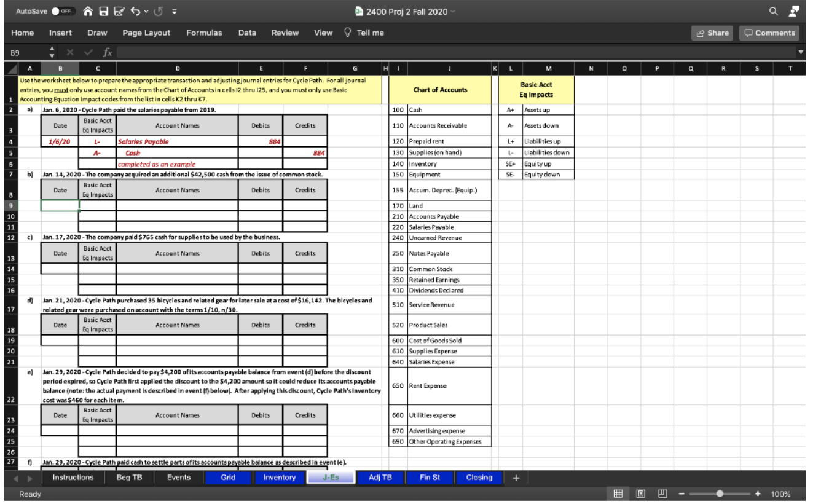The height and width of the screenshot is (504, 821).
Task: Expand the formula bar with arrow
Action: coord(801,53)
